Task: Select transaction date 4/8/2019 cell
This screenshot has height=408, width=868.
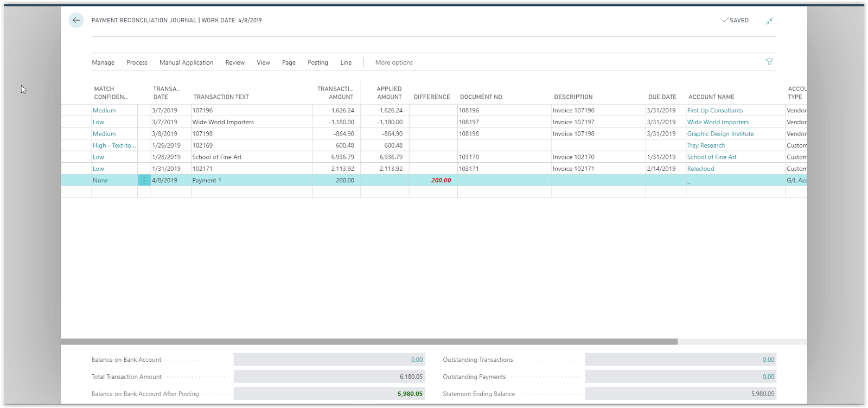Action: pos(171,180)
